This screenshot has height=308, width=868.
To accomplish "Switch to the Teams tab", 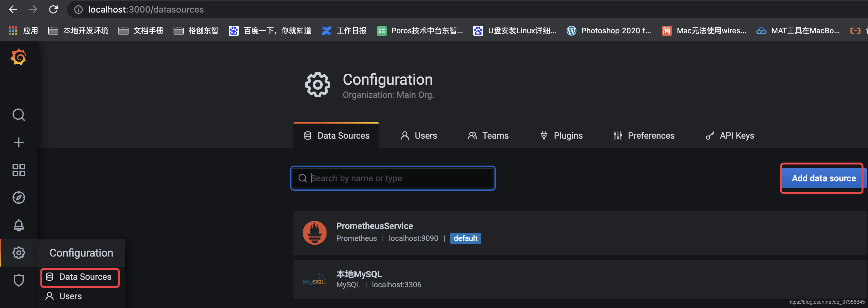I will [488, 135].
